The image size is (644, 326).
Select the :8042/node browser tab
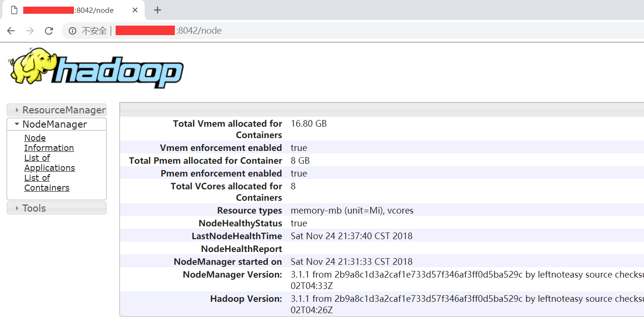pyautogui.click(x=73, y=10)
